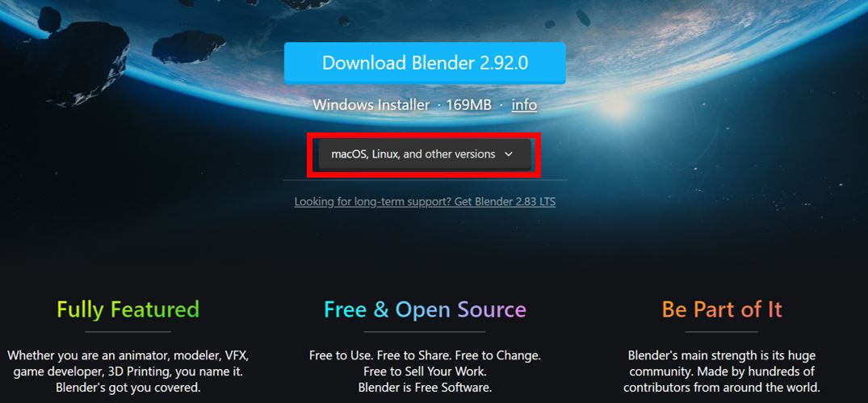Click the Download Blender 2.92.0 button
This screenshot has width=868, height=403.
coord(425,62)
